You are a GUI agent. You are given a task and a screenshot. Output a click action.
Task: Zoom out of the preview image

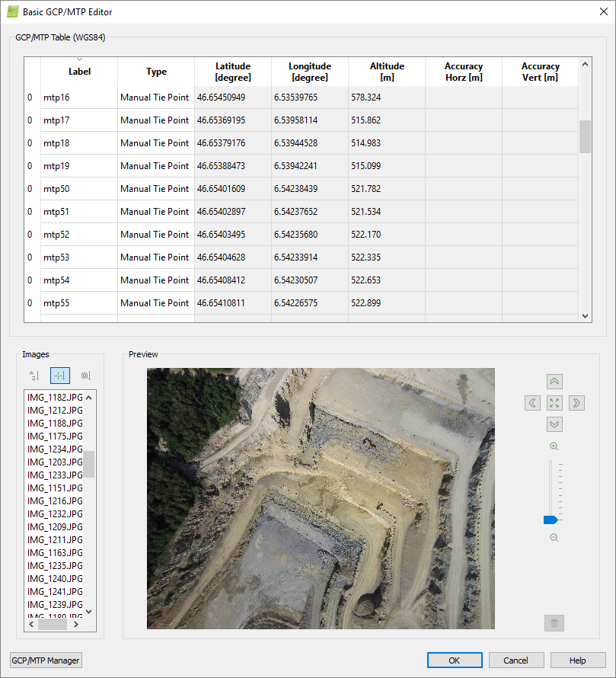coord(554,538)
